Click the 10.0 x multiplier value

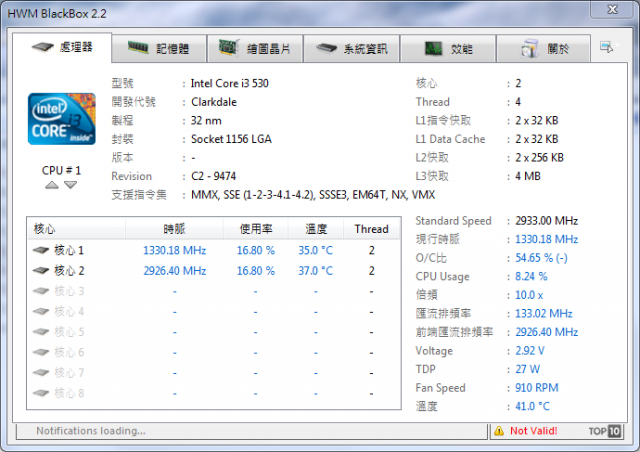point(529,295)
